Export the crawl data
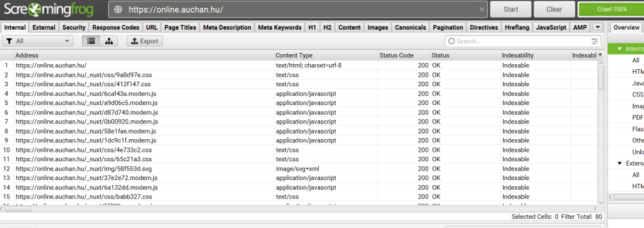This screenshot has height=228, width=644. (x=145, y=41)
